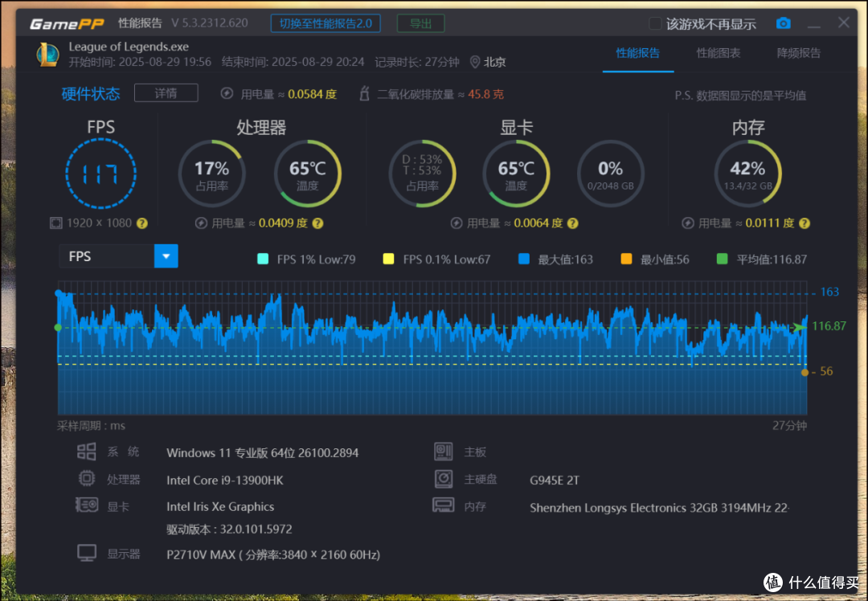868x601 pixels.
Task: Click the processor power usage icon
Action: click(x=201, y=223)
